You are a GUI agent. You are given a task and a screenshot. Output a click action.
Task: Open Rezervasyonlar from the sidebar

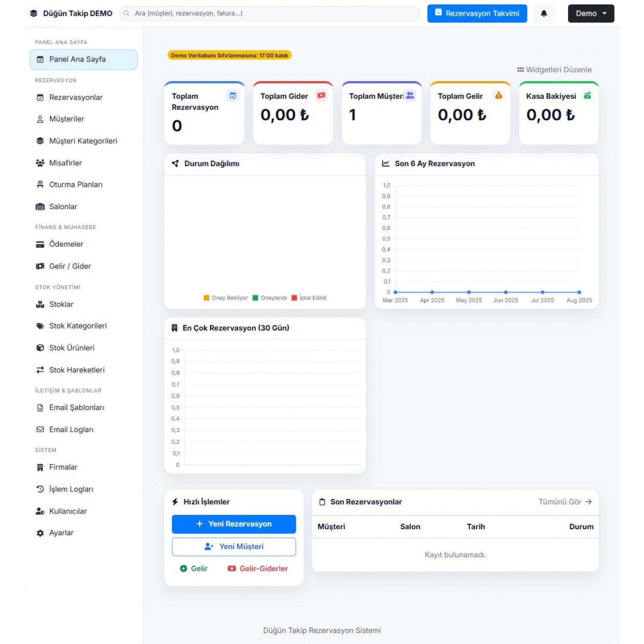(x=76, y=97)
